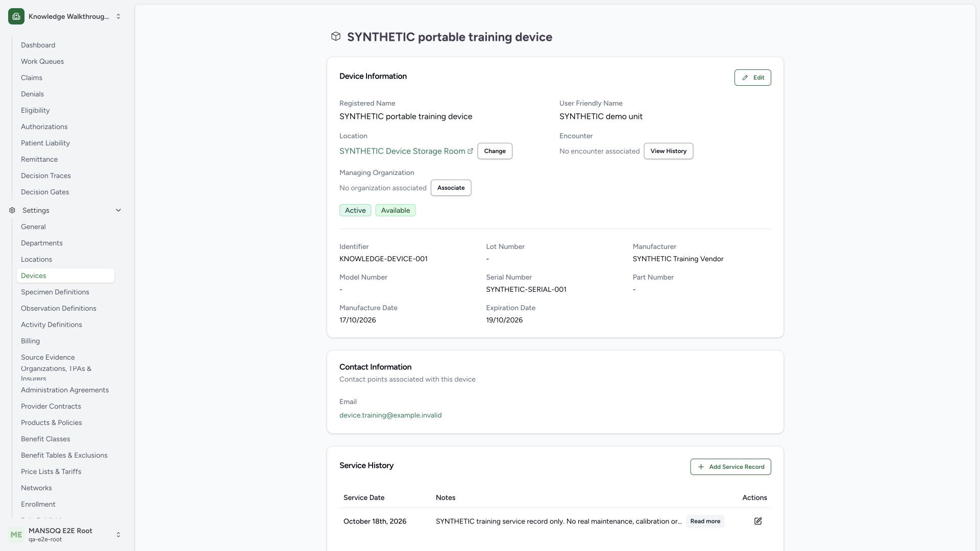Click the device cube icon beside title
The width and height of the screenshot is (980, 551).
[x=336, y=37]
